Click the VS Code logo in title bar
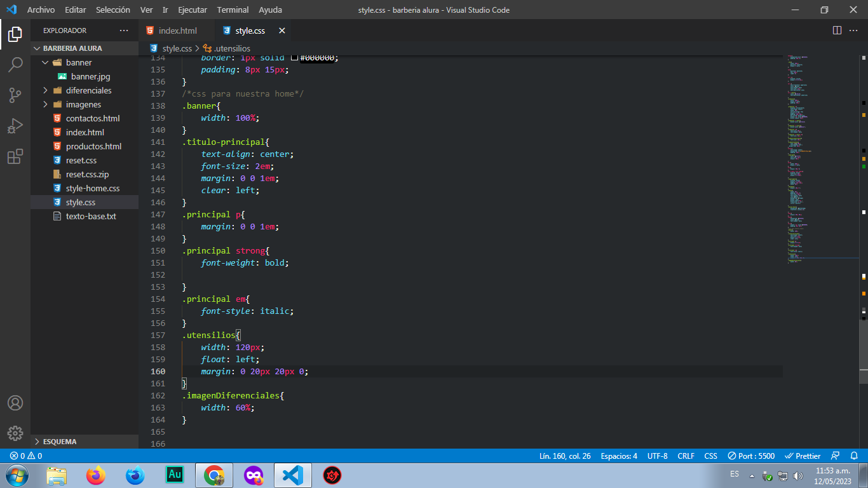The width and height of the screenshot is (868, 488). [11, 10]
